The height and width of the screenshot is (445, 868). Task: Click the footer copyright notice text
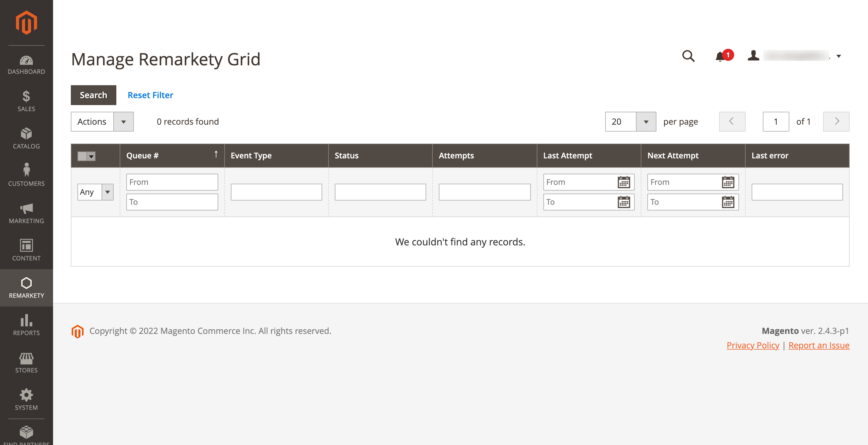pos(210,331)
